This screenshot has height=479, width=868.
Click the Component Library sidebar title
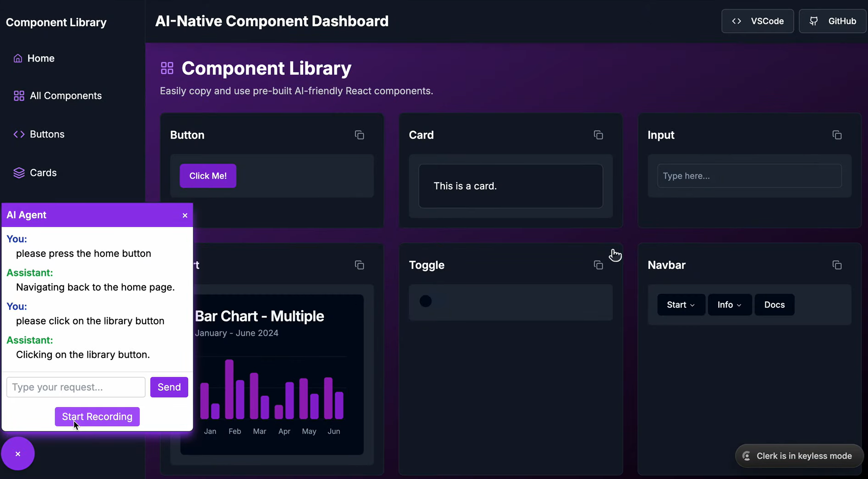point(56,22)
